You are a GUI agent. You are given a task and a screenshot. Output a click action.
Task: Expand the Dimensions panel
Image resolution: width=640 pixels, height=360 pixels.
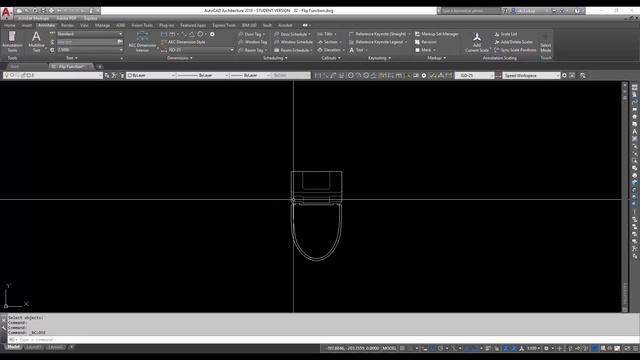[180, 58]
